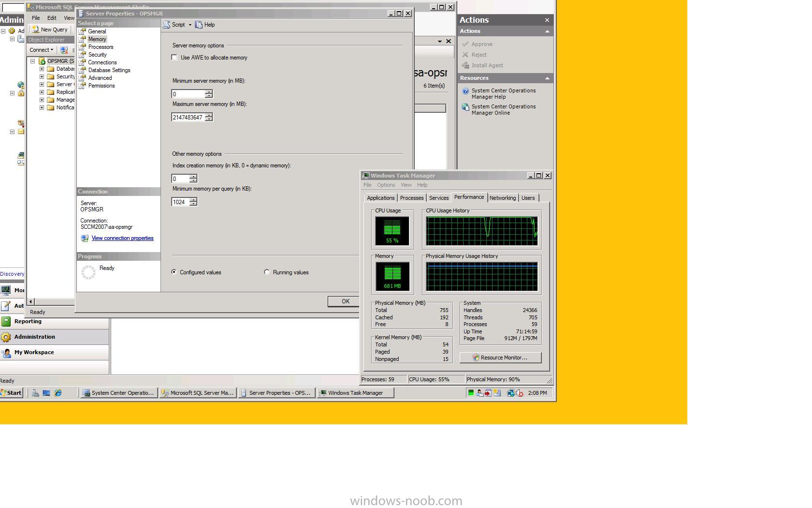The width and height of the screenshot is (812, 508).
Task: Open the Script dropdown arrow
Action: coord(190,25)
